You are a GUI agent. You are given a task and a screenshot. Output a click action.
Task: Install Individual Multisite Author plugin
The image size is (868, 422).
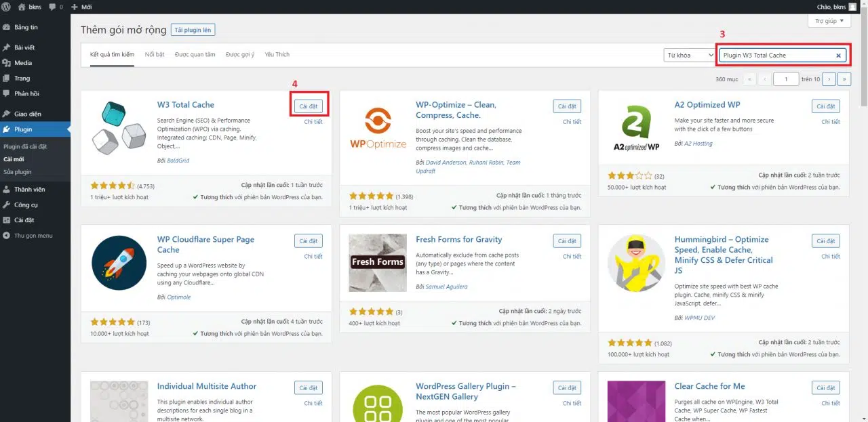[309, 387]
